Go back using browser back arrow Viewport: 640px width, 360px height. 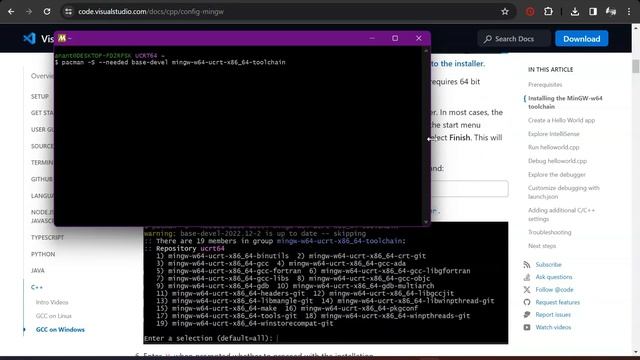(x=11, y=12)
